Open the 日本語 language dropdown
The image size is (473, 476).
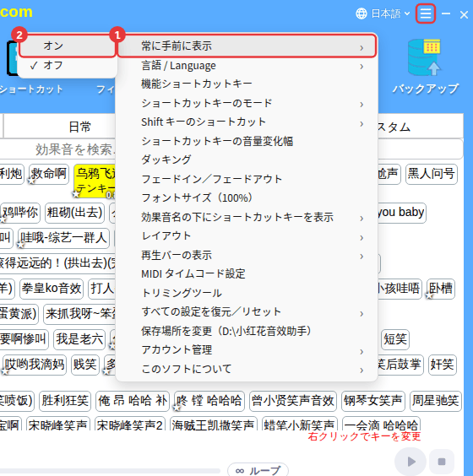tap(390, 14)
